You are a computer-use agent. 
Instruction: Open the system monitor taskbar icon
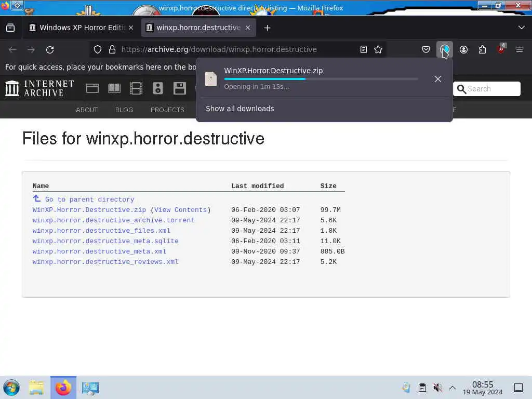click(90, 388)
